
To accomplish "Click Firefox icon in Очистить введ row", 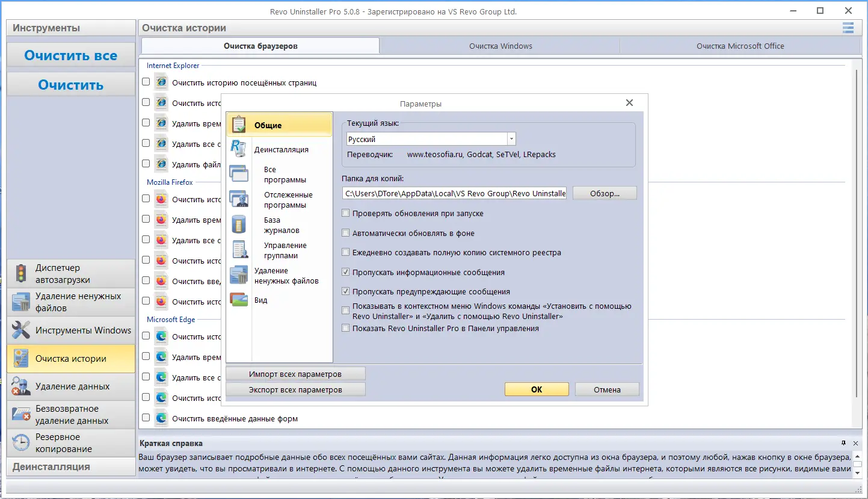I will point(161,281).
